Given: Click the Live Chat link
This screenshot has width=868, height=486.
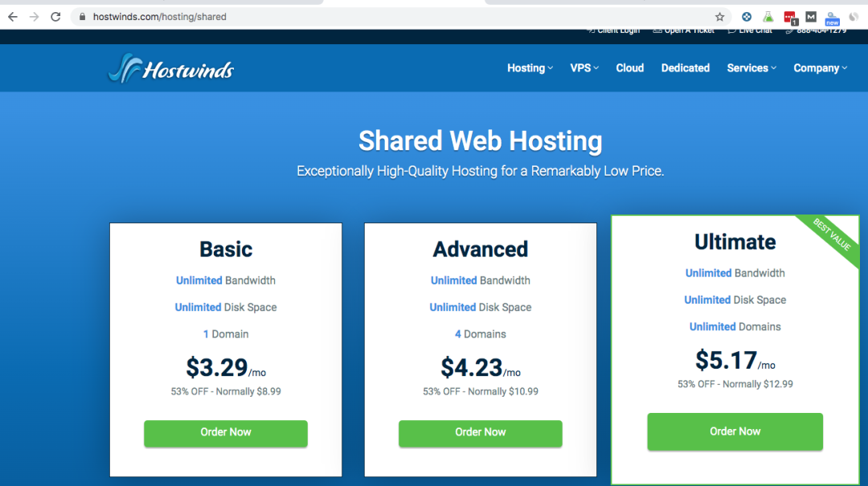Looking at the screenshot, I should pyautogui.click(x=750, y=31).
